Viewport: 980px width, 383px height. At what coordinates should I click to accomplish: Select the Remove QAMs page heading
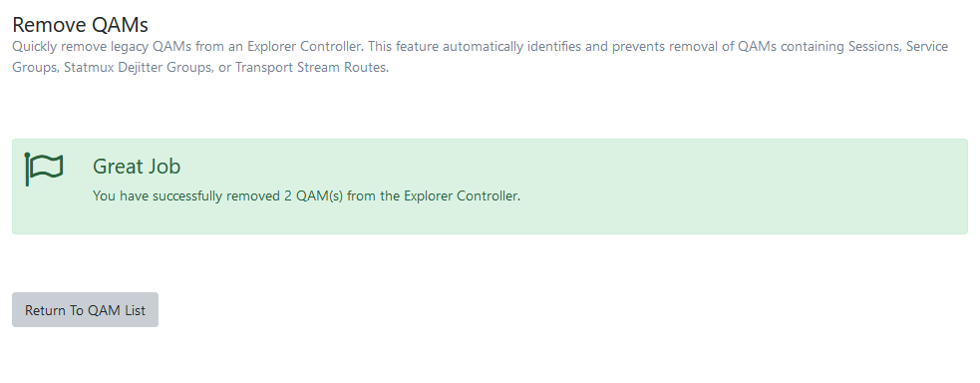(80, 24)
